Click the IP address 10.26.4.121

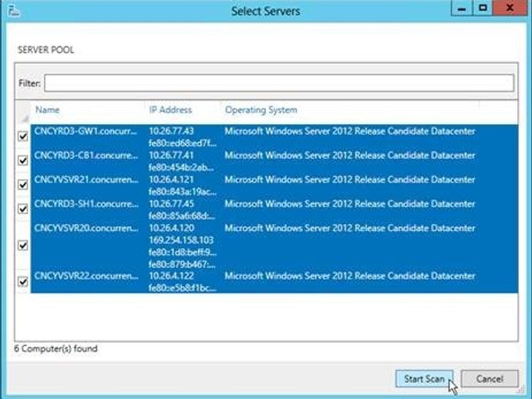click(171, 179)
